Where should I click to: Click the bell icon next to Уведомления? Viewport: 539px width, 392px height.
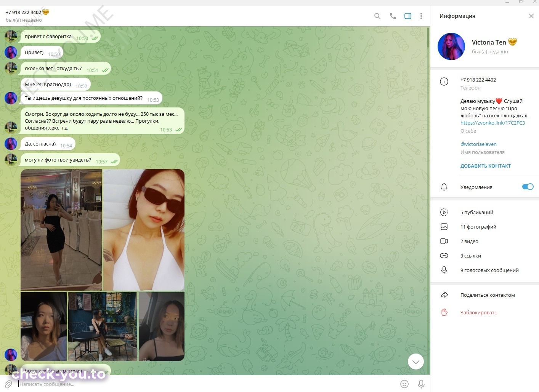pos(444,187)
